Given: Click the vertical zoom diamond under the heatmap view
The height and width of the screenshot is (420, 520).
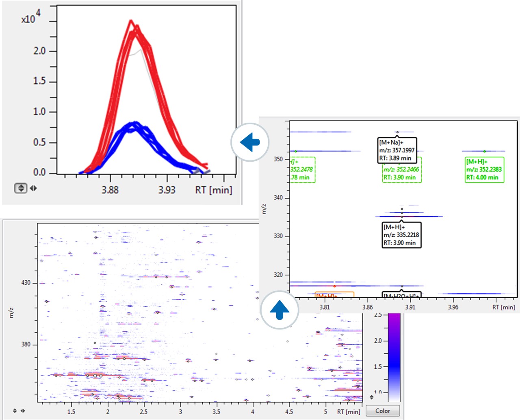Looking at the screenshot, I should (15, 411).
